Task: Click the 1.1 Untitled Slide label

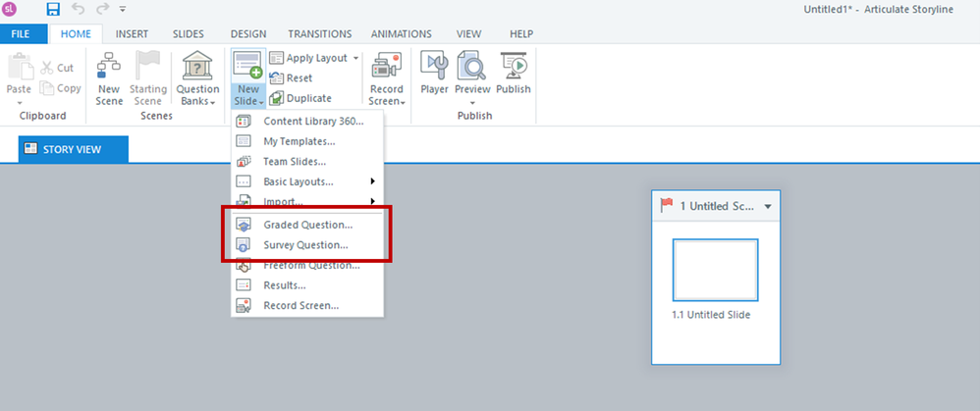Action: tap(711, 315)
